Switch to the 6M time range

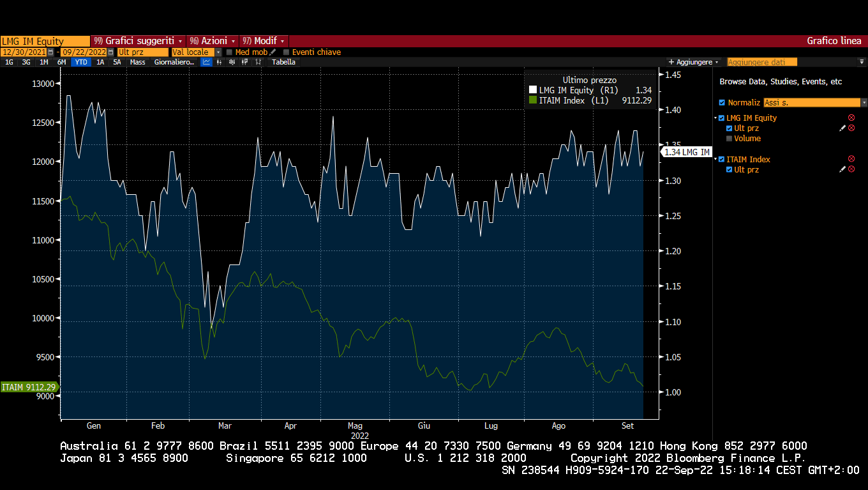[61, 62]
